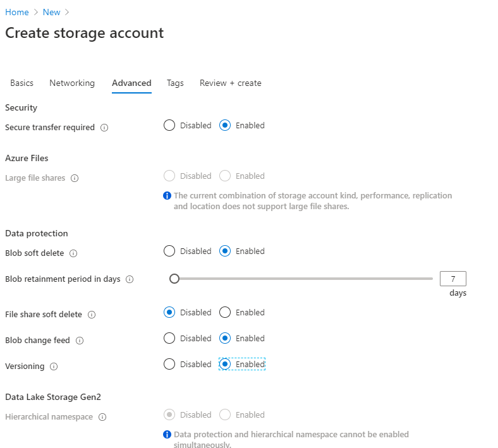Viewport: 498px width, 448px height.
Task: Disable Blob soft delete
Action: point(169,251)
